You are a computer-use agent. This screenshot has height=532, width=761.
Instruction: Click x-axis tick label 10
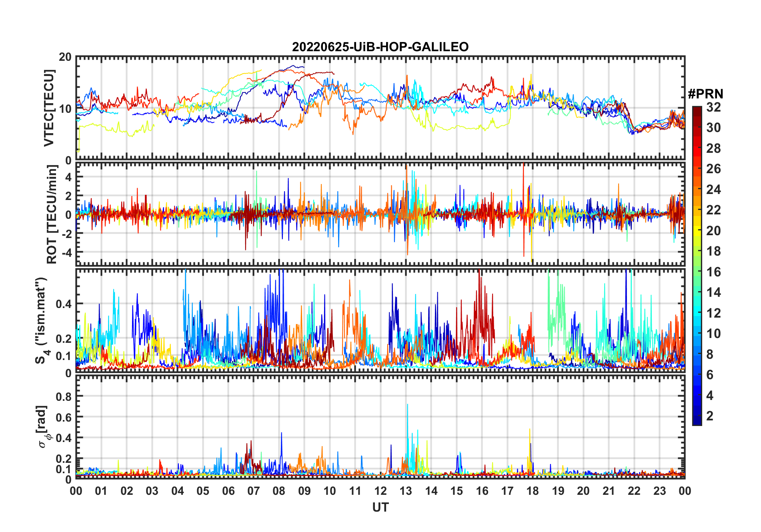point(330,491)
